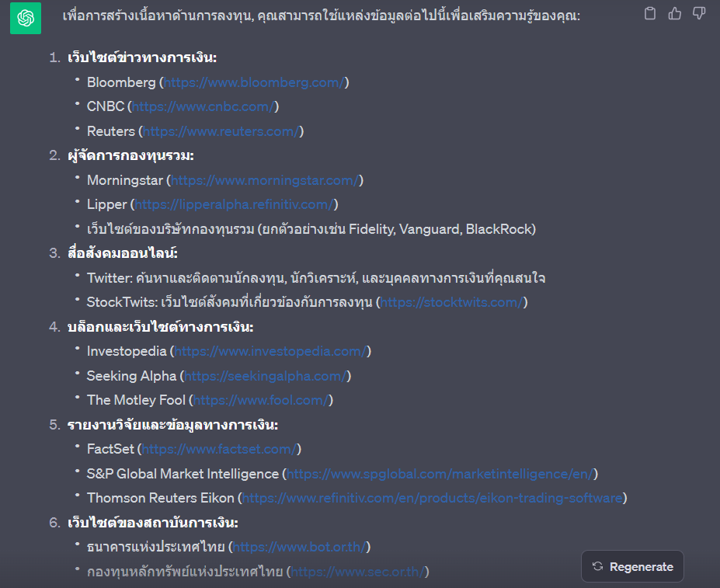This screenshot has width=720, height=588.
Task: Click the text 'S&P Global Market Intelligence'
Action: [183, 474]
